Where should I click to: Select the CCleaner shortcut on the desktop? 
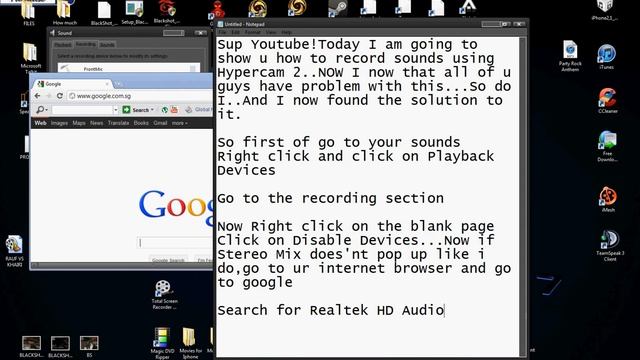[x=607, y=100]
